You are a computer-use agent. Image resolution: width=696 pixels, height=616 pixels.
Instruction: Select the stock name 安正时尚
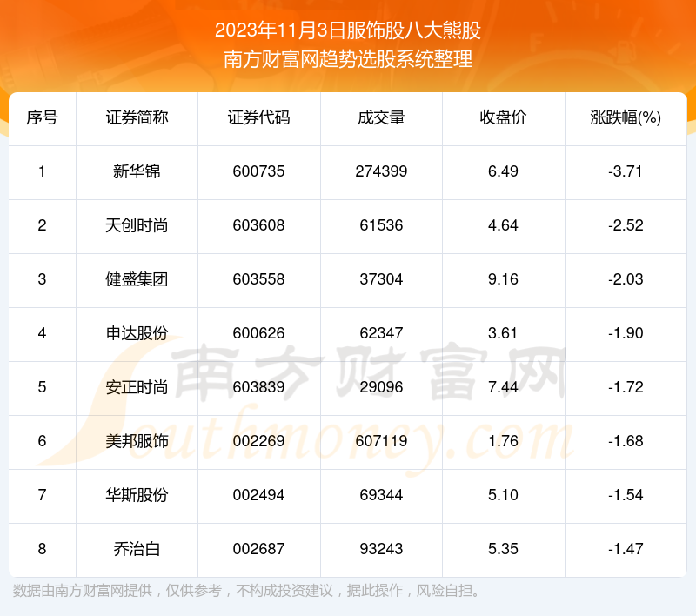pos(137,387)
